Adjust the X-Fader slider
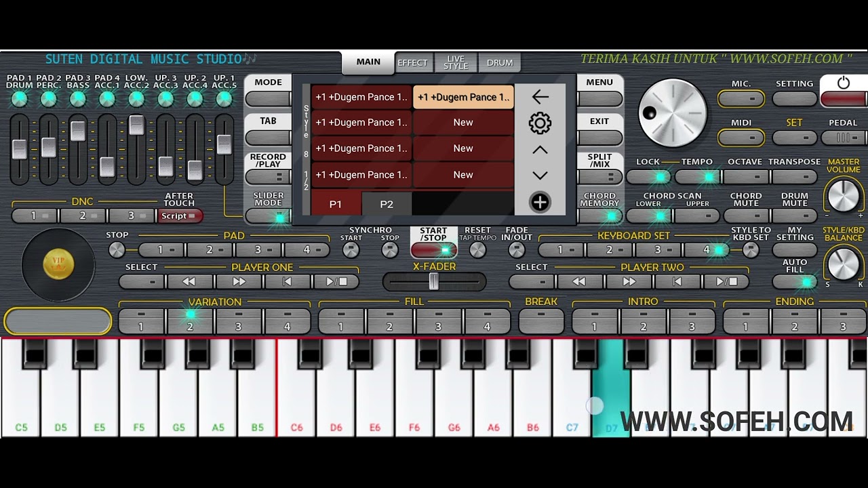Screen dimensions: 868x488 coord(434,281)
